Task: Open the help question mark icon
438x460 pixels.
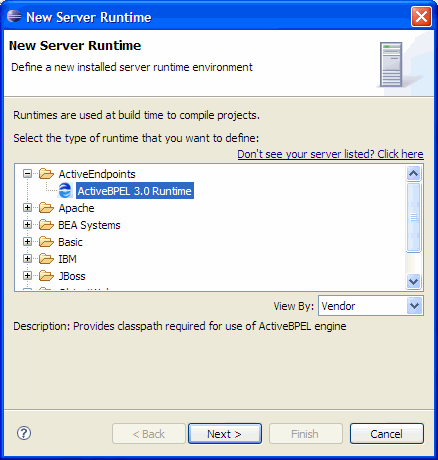Action: click(24, 433)
